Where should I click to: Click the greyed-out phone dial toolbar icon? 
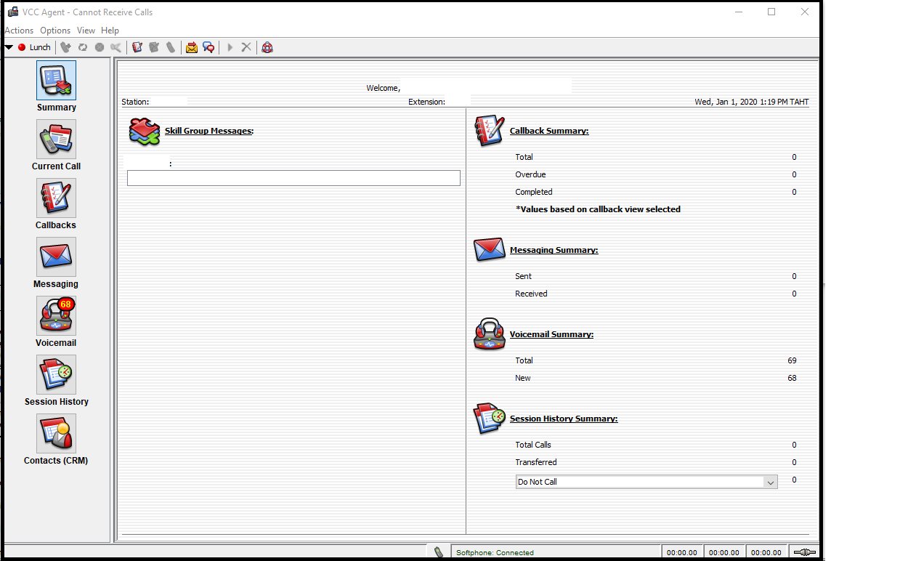click(65, 47)
